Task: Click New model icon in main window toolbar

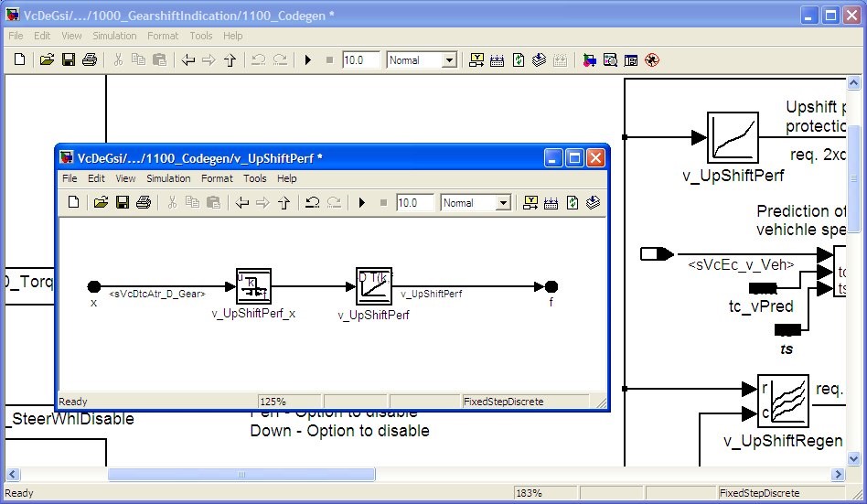Action: click(x=19, y=60)
